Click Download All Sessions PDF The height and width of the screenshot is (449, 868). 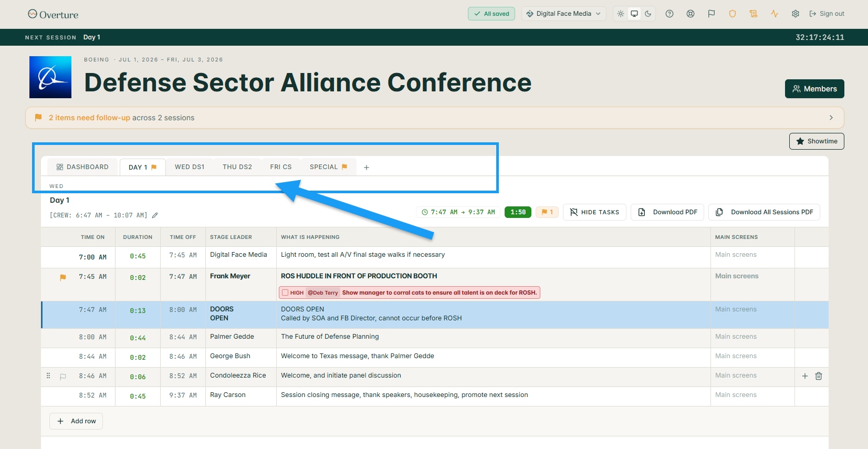(764, 212)
